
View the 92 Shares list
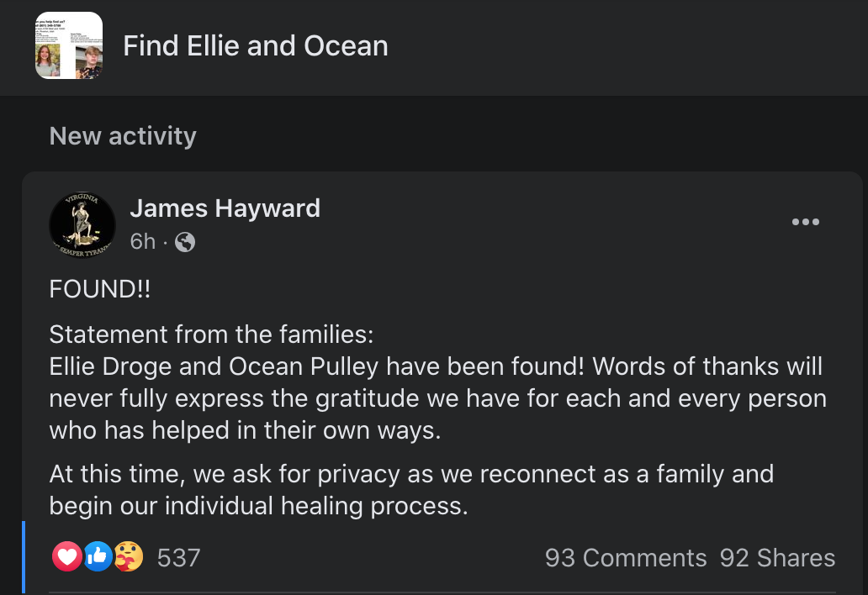pyautogui.click(x=777, y=558)
